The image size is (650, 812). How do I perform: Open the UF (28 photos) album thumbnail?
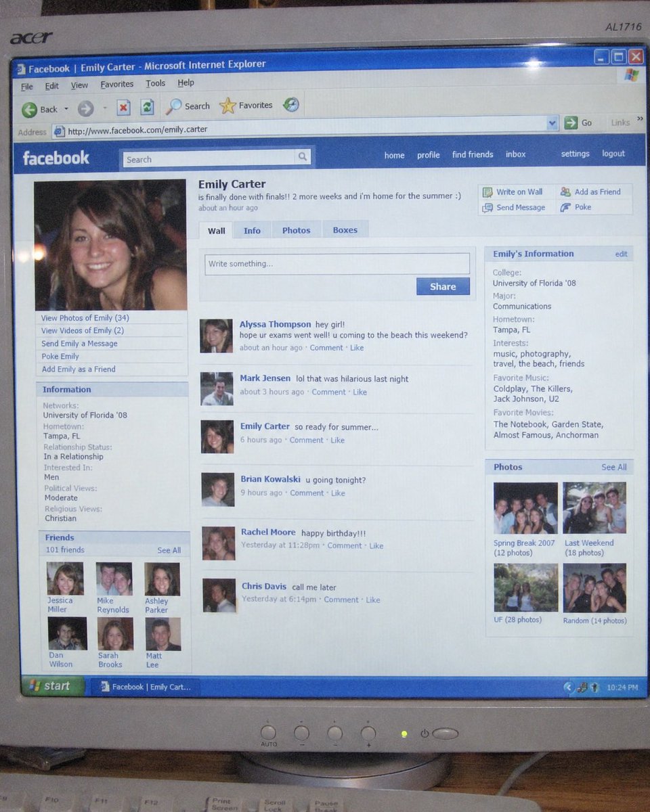526,588
